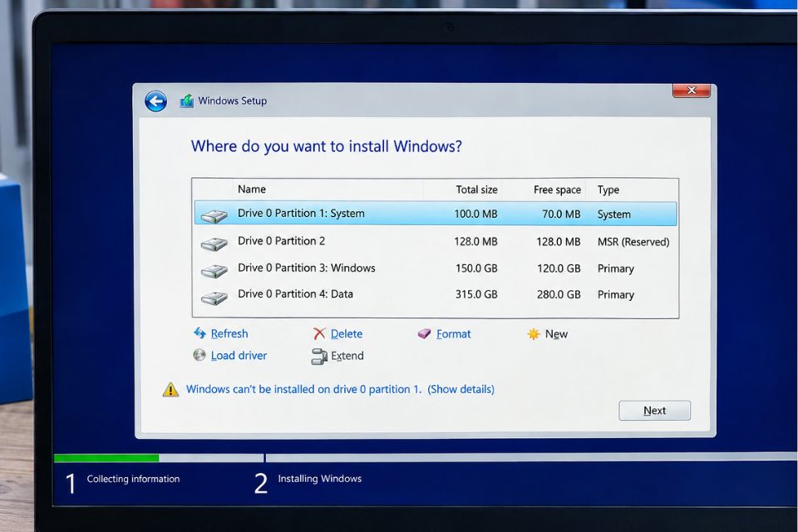
Task: Click the Windows Setup title icon
Action: (x=187, y=101)
